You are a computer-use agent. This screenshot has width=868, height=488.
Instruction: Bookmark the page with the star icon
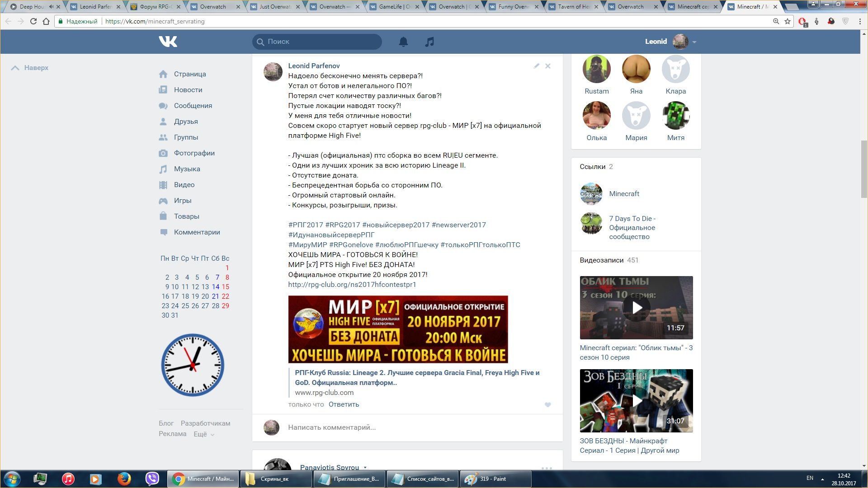[x=788, y=21]
